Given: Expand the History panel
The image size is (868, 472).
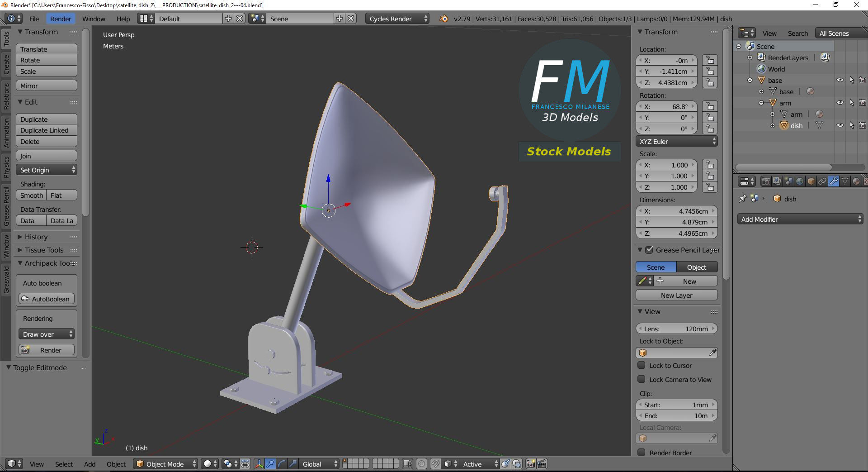Looking at the screenshot, I should (x=36, y=237).
